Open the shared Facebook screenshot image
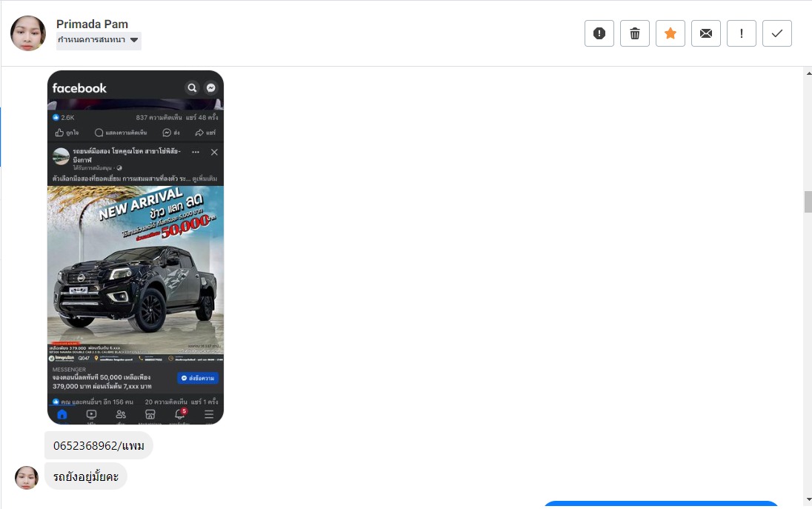Screen dimensions: 812x509 tap(136, 247)
